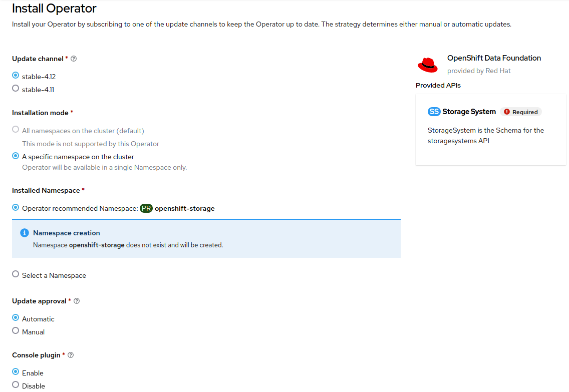Viewport: 569px width, 392px height.
Task: Choose Select a Namespace option
Action: [15, 275]
